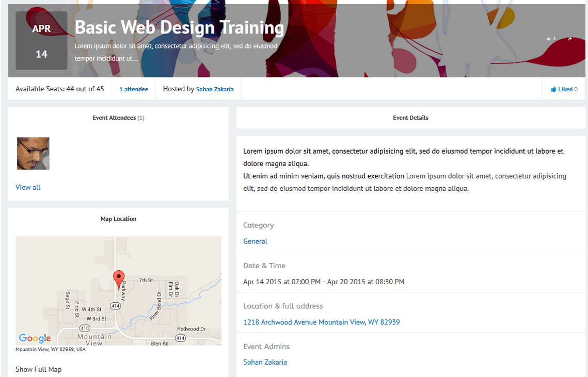This screenshot has width=588, height=377.
Task: Open the General category link
Action: coord(255,241)
